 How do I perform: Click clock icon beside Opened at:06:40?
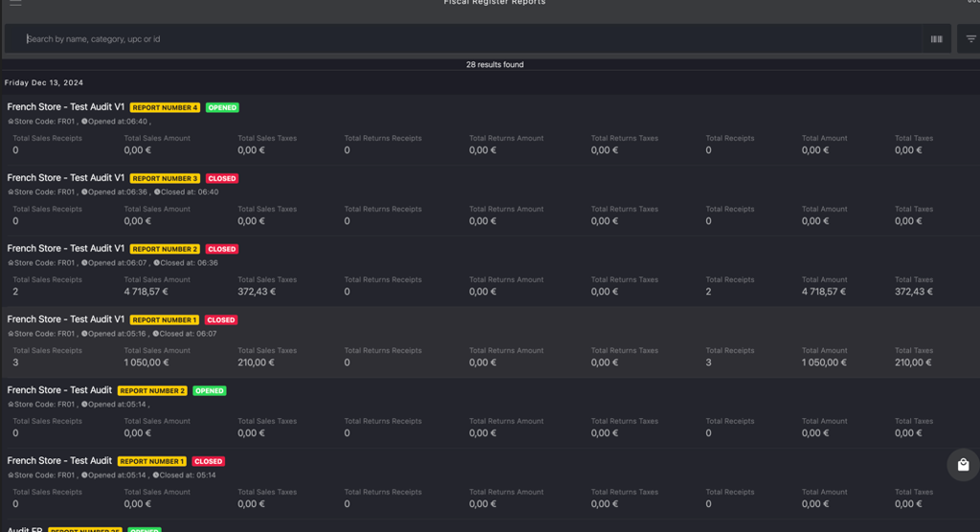coord(84,122)
